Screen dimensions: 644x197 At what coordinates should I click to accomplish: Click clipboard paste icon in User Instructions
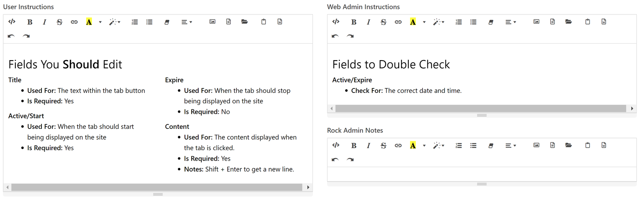click(263, 22)
